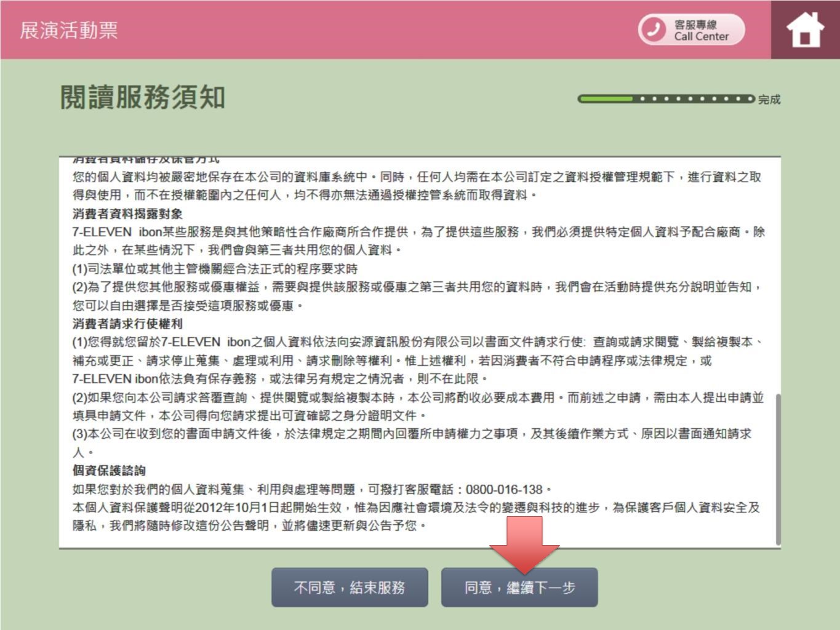Click the green filled progress segment
Screen dimensions: 840x630
[x=606, y=98]
